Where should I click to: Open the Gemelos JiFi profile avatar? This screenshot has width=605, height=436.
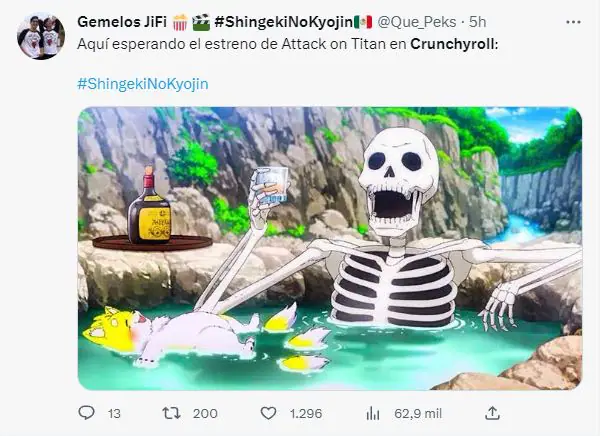39,38
